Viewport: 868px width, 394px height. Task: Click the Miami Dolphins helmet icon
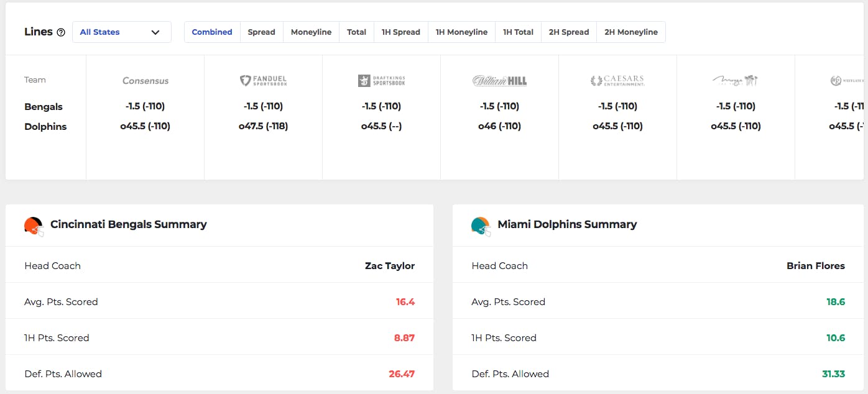point(481,226)
